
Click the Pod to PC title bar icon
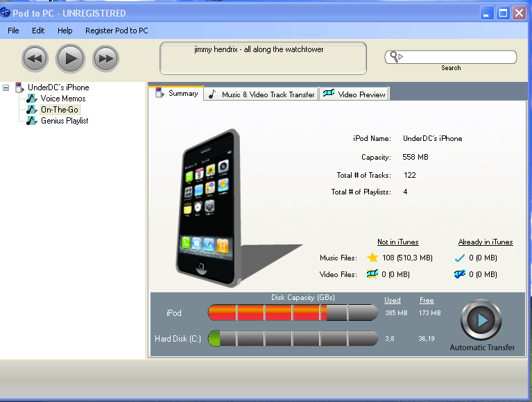click(5, 13)
